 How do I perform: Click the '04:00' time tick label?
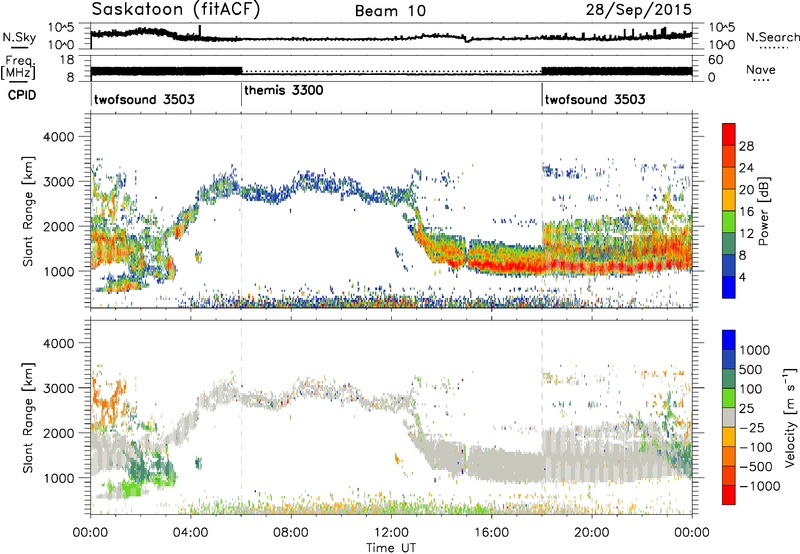tap(190, 533)
